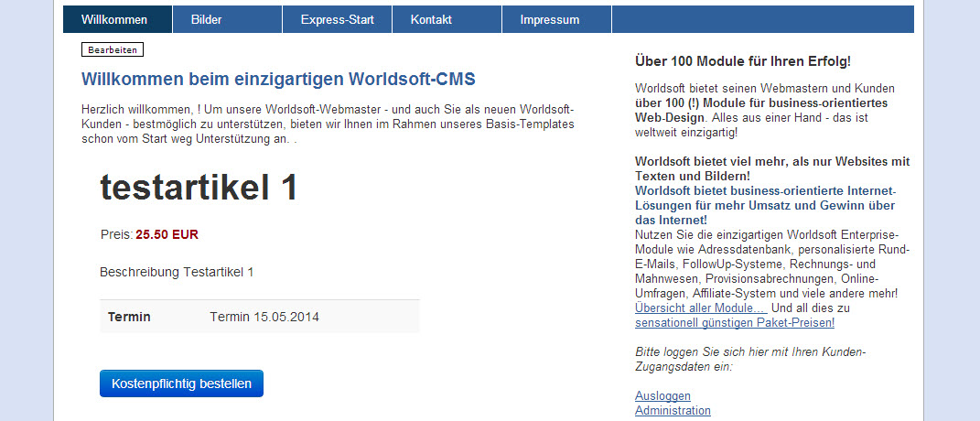Screen dimensions: 980x421
Task: Navigate to Impressum
Action: [x=557, y=19]
